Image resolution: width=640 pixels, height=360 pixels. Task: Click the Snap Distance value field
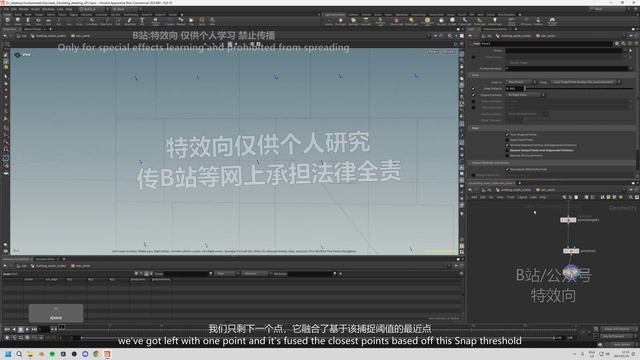[514, 89]
